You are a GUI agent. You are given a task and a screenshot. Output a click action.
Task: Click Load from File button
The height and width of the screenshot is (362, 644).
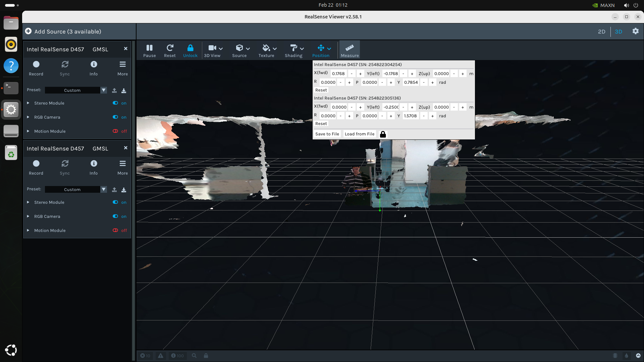click(360, 134)
